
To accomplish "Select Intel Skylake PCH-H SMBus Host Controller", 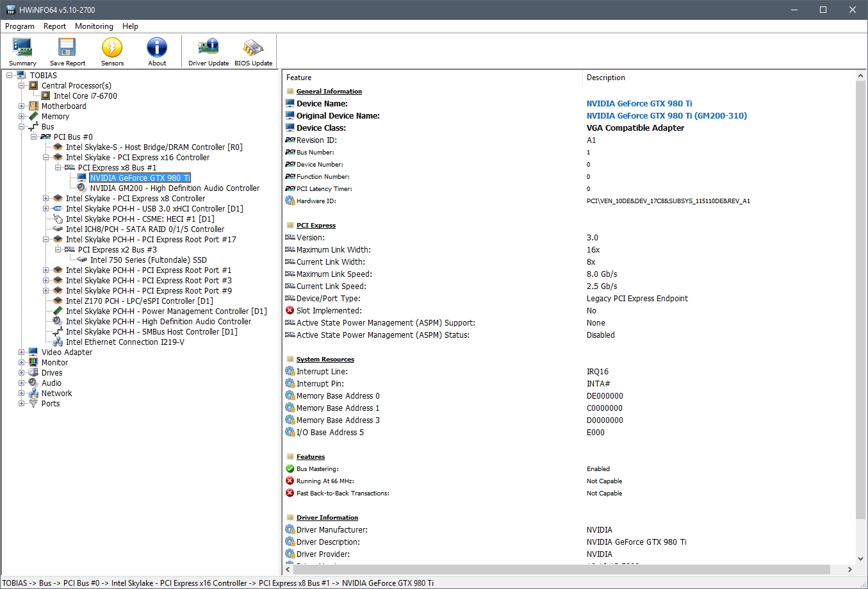I will [152, 332].
